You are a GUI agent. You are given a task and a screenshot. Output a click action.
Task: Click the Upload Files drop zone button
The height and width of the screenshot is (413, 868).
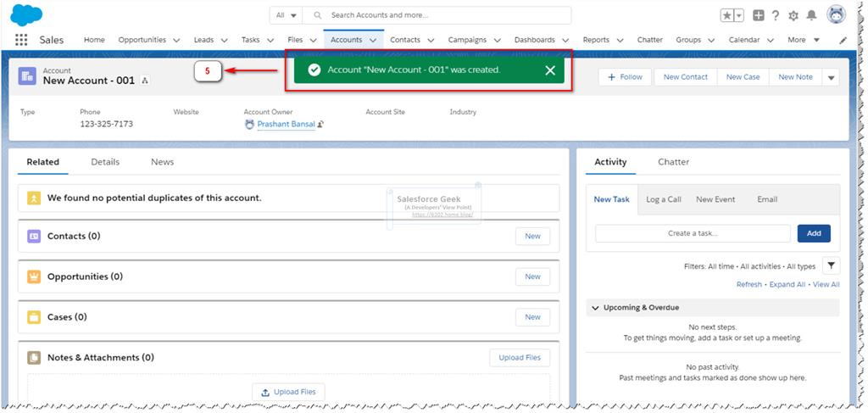pos(288,392)
